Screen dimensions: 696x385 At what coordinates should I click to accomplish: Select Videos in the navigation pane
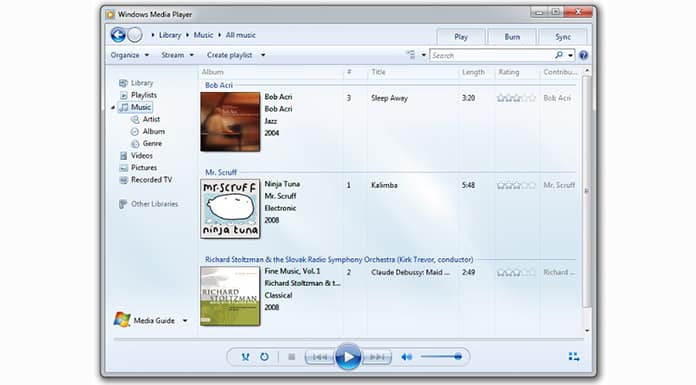point(136,155)
